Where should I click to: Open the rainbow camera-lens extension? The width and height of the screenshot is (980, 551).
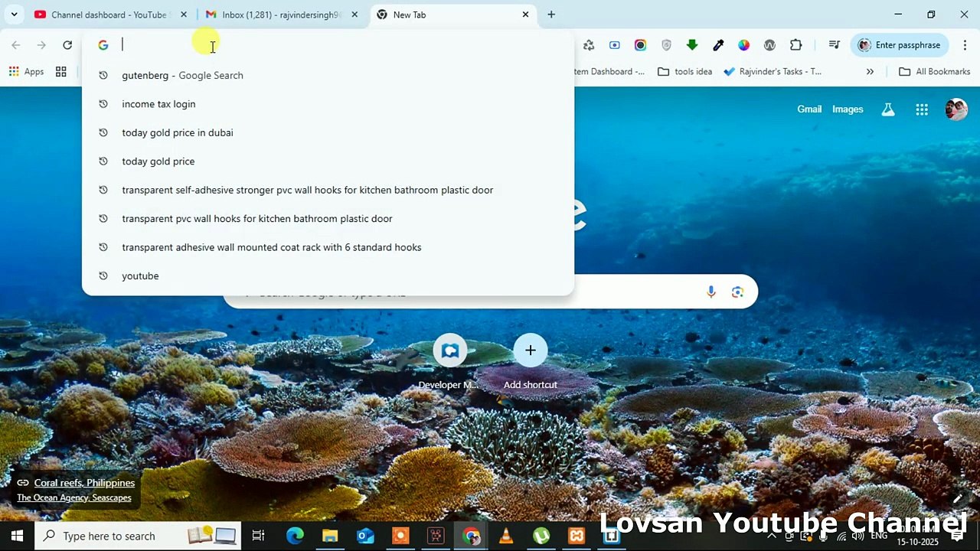click(640, 45)
